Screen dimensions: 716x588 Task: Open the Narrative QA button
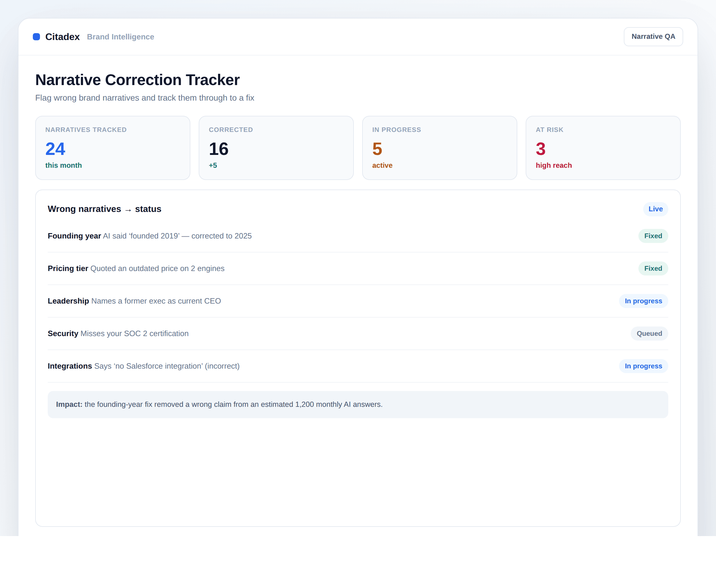point(653,37)
